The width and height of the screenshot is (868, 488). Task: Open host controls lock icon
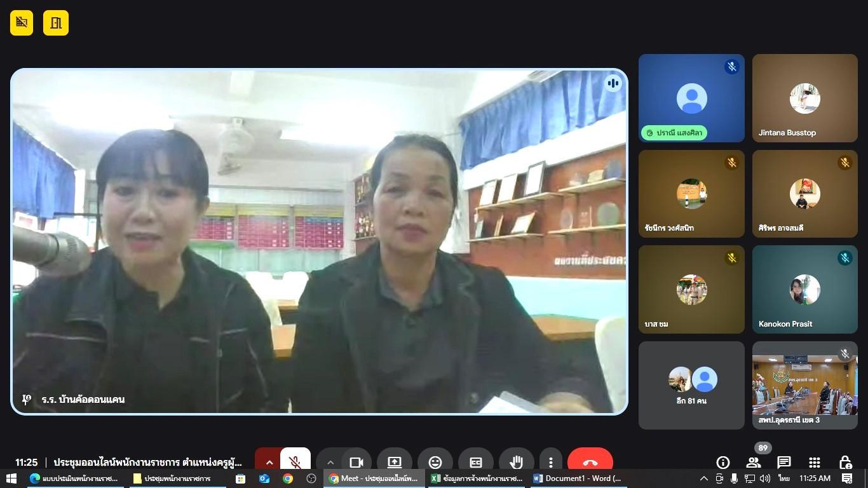[845, 462]
